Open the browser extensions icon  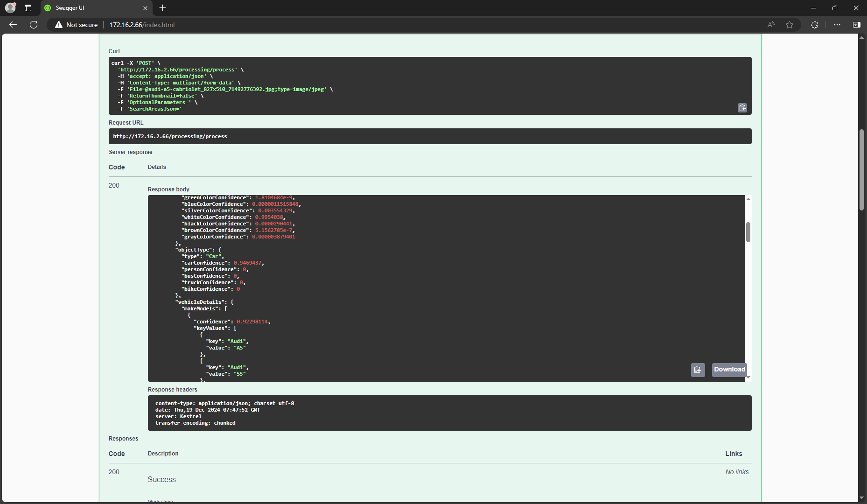click(x=814, y=25)
